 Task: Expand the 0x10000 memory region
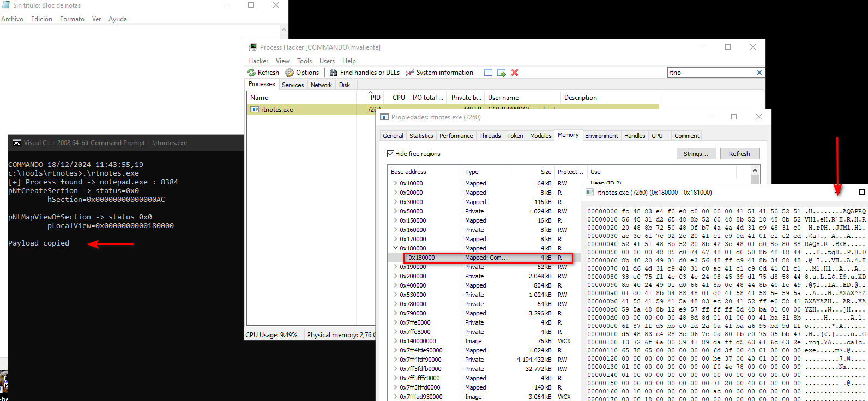click(x=395, y=183)
